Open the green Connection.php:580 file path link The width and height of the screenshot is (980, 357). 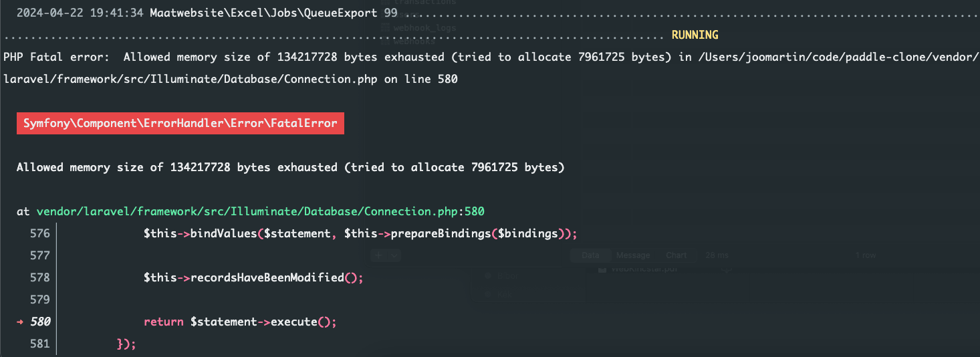coord(260,211)
